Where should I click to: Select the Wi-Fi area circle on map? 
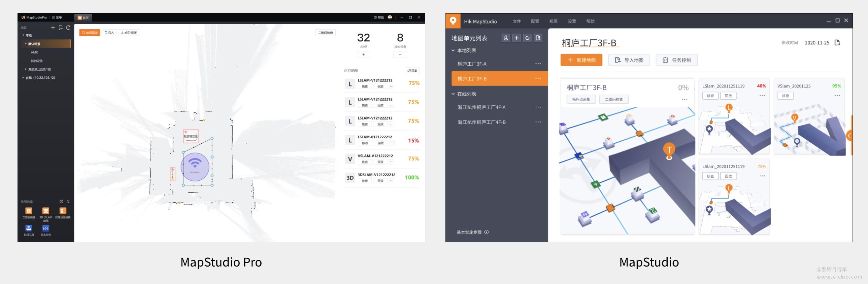coord(195,167)
